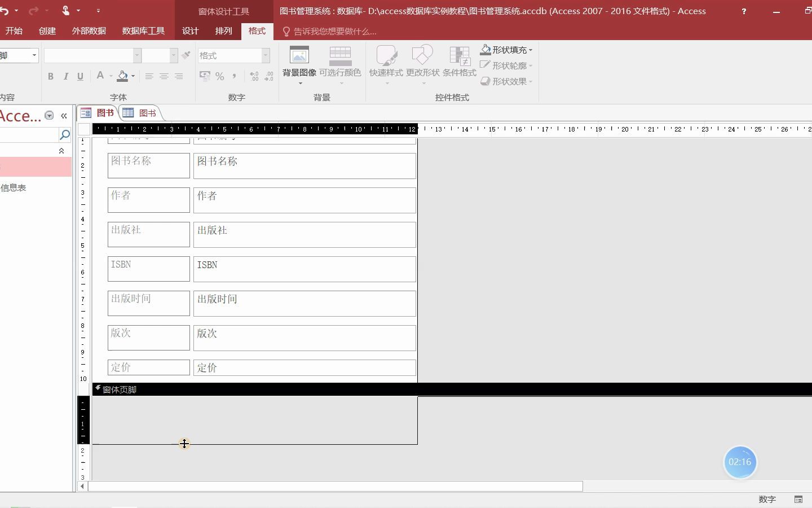The image size is (812, 508).
Task: Click the navigation pane search magnifier
Action: point(65,134)
